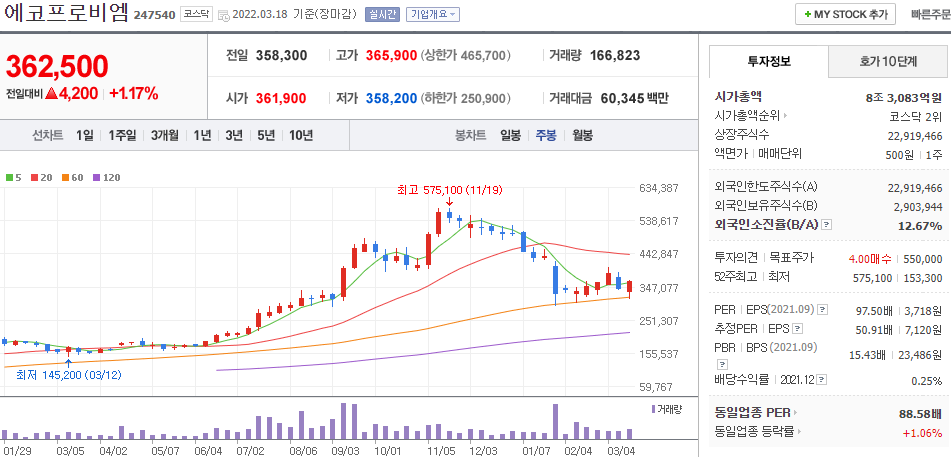Viewport: 951px width, 457px height.
Task: Open the 동일업종 등락률 link
Action: tap(754, 432)
